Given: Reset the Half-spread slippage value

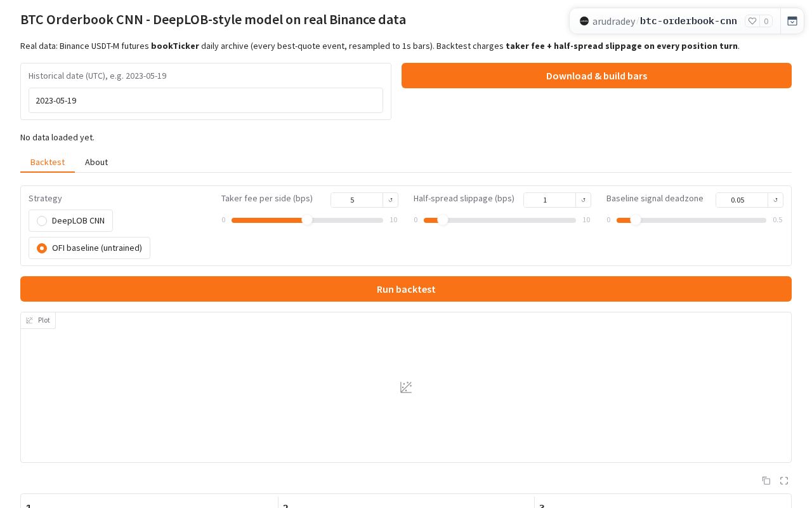Looking at the screenshot, I should (584, 200).
